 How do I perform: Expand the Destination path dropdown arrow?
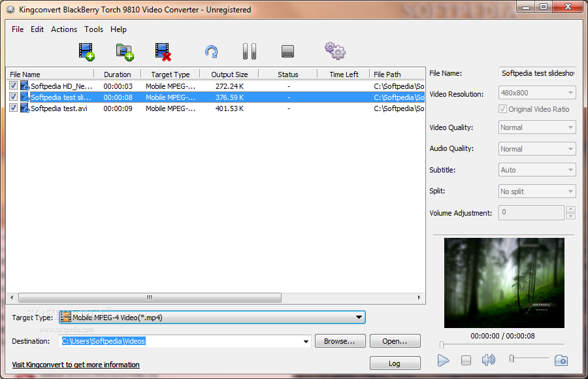[x=306, y=341]
